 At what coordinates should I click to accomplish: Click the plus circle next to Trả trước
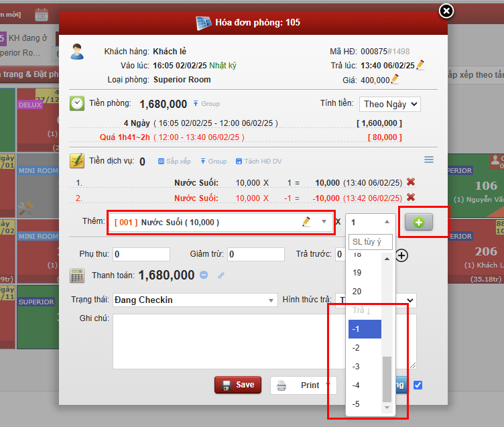[x=401, y=255]
